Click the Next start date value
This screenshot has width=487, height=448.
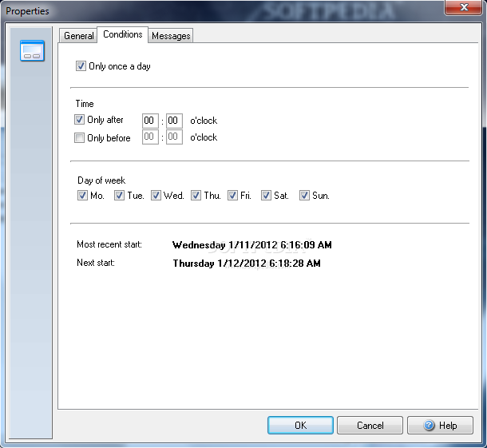[247, 264]
